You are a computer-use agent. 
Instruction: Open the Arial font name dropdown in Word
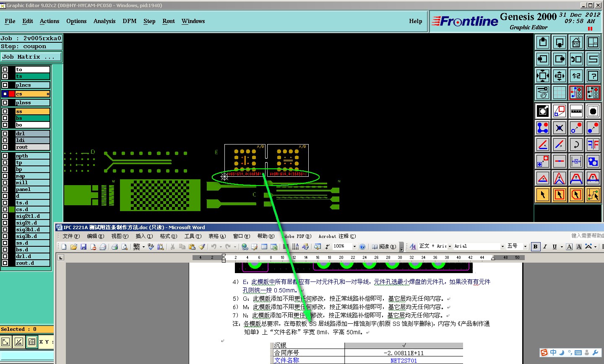point(502,247)
